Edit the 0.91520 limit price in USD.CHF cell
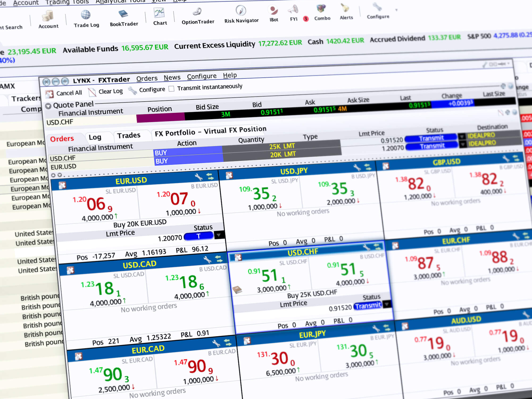This screenshot has height=399, width=532. pyautogui.click(x=340, y=308)
